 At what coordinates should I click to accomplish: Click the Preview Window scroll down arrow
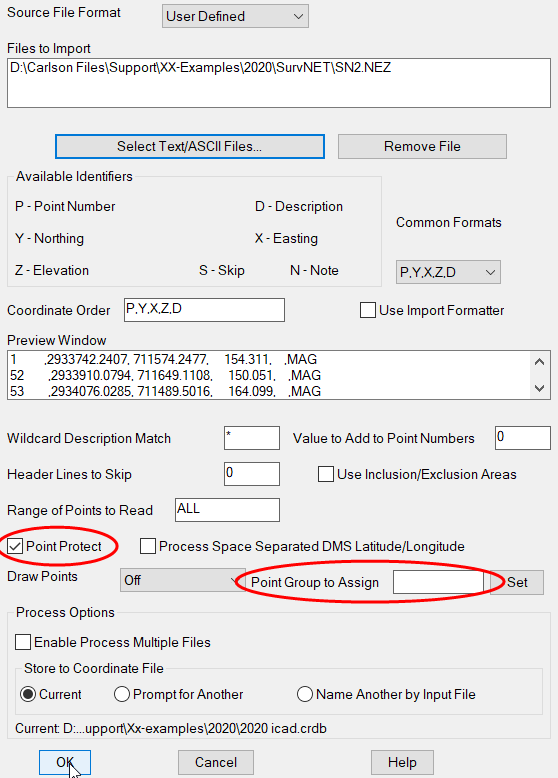[540, 389]
